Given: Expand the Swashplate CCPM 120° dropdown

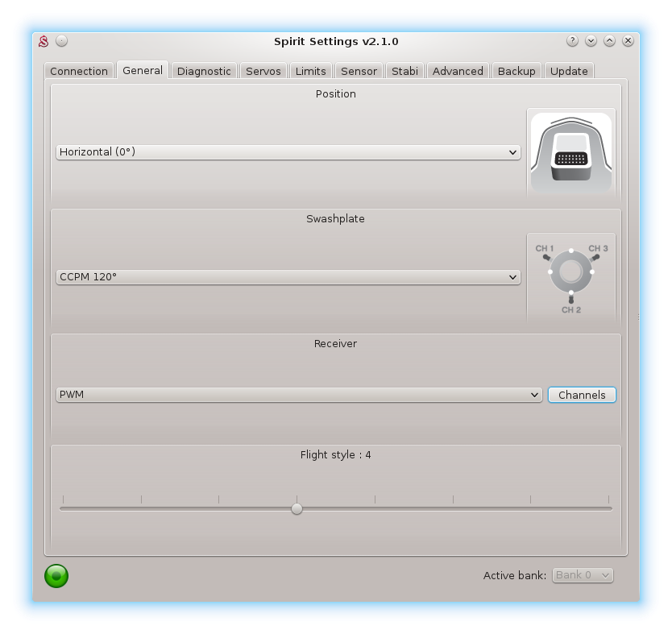Looking at the screenshot, I should coord(288,277).
